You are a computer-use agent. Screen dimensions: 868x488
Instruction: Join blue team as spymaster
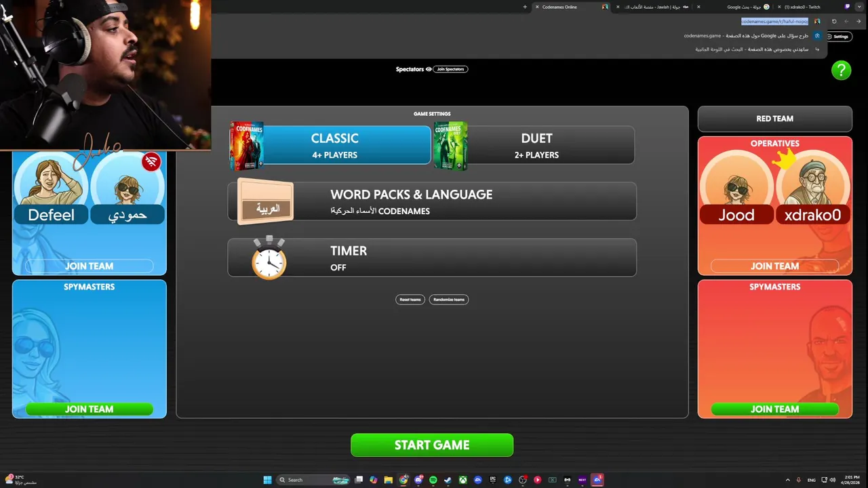[89, 409]
